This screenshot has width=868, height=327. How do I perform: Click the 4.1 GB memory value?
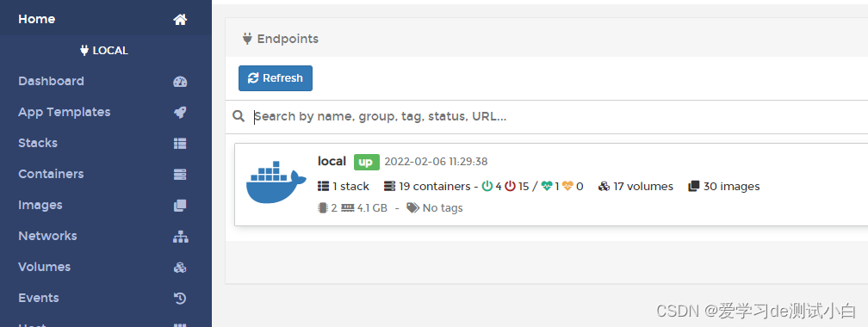[373, 208]
